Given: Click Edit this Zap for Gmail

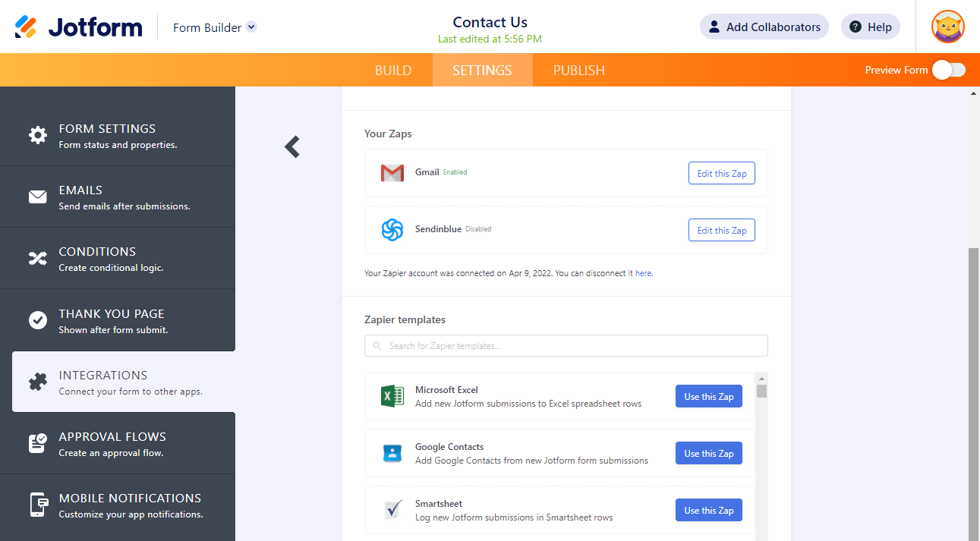Looking at the screenshot, I should coord(721,173).
